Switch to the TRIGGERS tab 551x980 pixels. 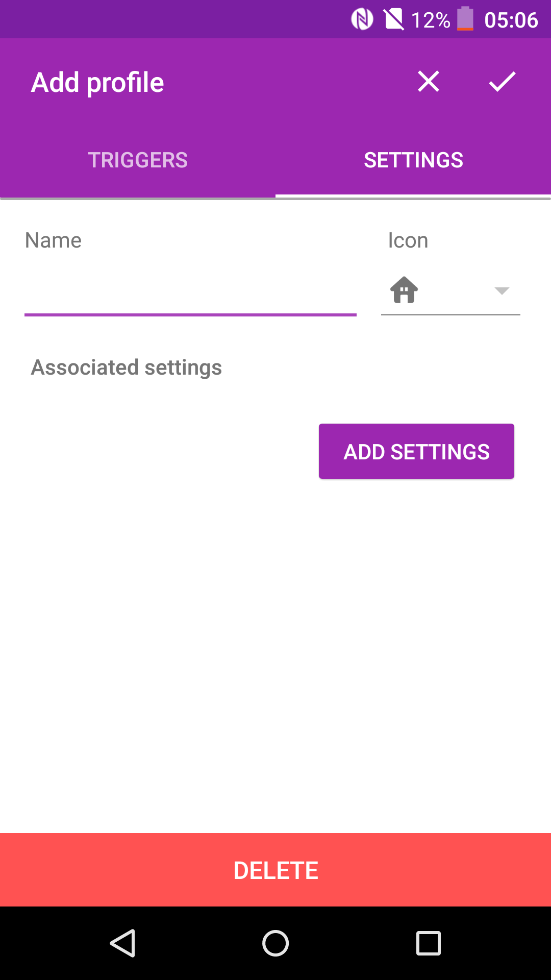[138, 160]
